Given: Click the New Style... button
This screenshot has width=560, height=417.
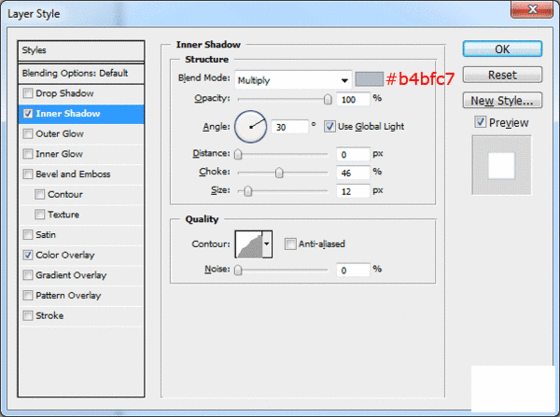Looking at the screenshot, I should (x=502, y=101).
